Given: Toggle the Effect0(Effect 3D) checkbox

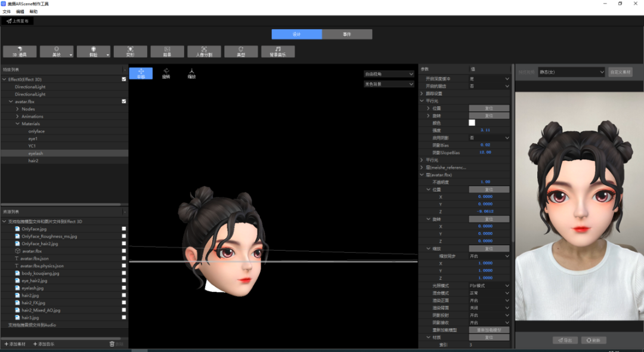Looking at the screenshot, I should pos(124,79).
